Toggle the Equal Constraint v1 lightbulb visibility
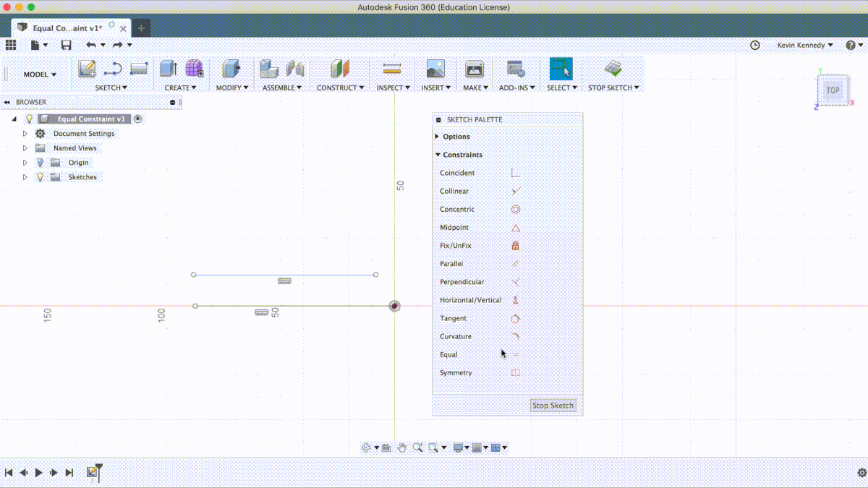Viewport: 868px width, 488px height. (30, 119)
